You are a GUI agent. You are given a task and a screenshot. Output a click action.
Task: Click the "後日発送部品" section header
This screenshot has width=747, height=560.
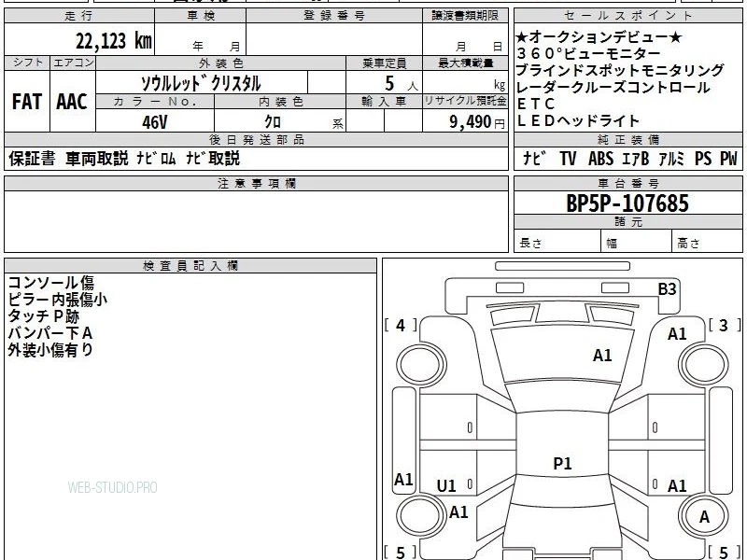click(256, 139)
